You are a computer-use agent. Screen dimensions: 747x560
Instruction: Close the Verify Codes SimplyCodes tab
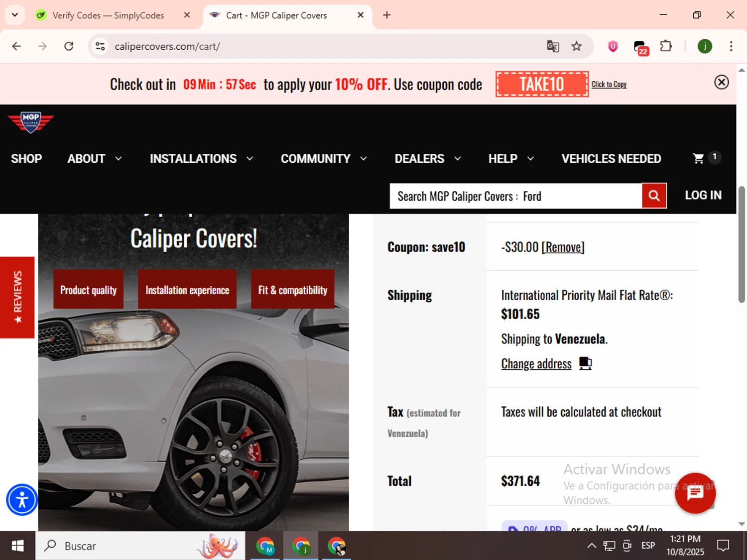pyautogui.click(x=187, y=15)
